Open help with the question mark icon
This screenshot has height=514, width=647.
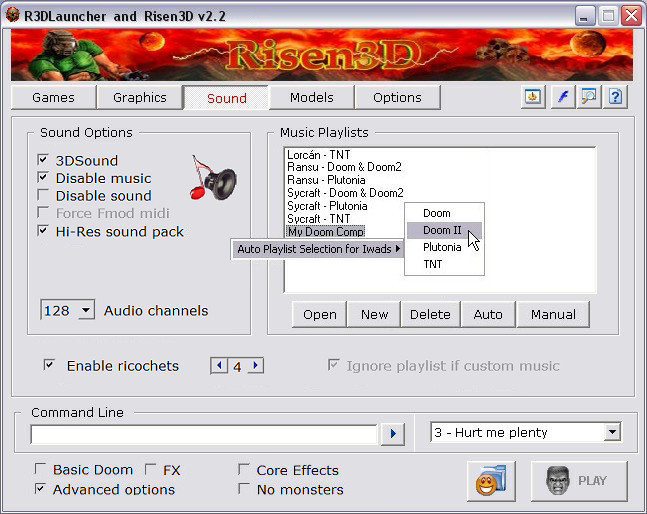tap(615, 97)
